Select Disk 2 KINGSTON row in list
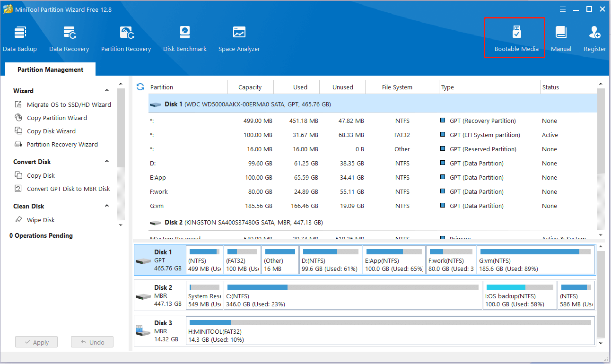Image resolution: width=611 pixels, height=364 pixels. 373,222
